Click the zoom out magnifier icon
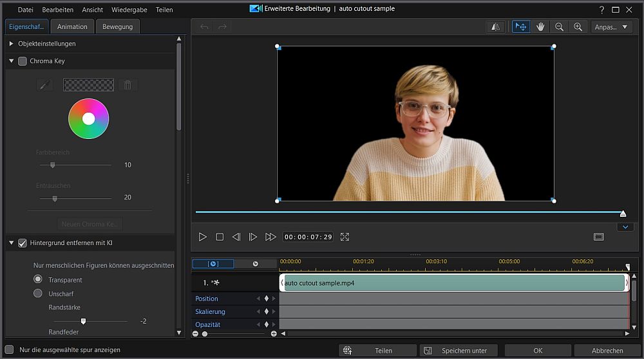644x359 pixels. click(559, 27)
